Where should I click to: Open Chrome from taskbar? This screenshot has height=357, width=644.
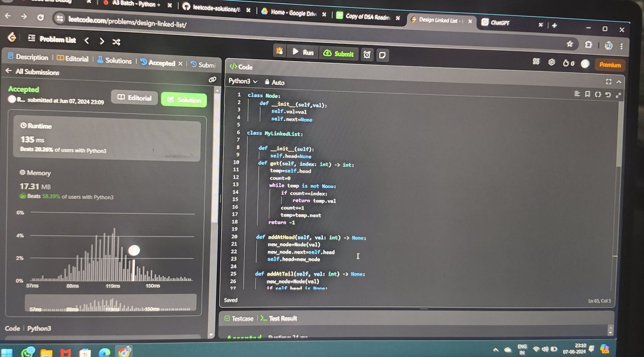click(125, 352)
